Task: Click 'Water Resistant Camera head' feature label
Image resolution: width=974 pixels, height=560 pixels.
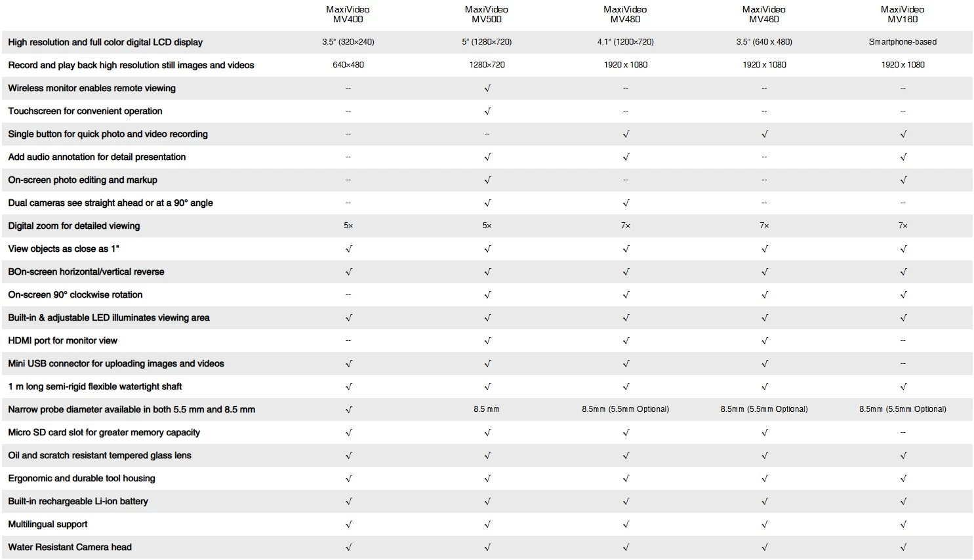Action: pos(70,547)
